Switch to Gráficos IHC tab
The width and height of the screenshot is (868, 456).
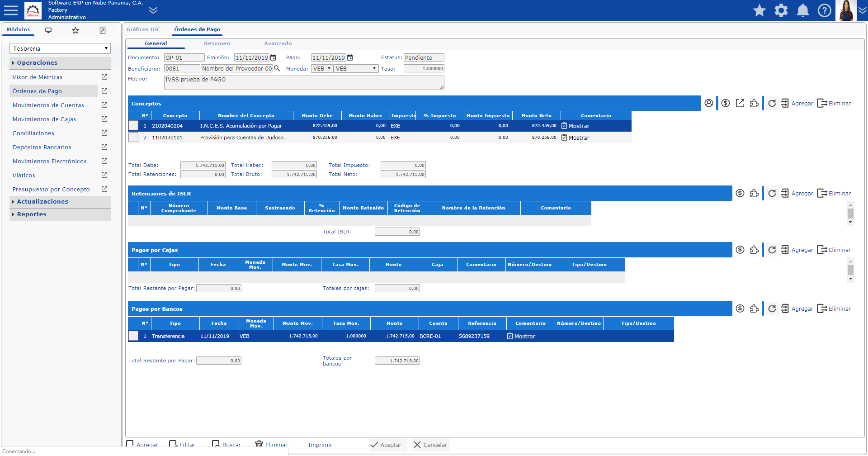(x=143, y=29)
